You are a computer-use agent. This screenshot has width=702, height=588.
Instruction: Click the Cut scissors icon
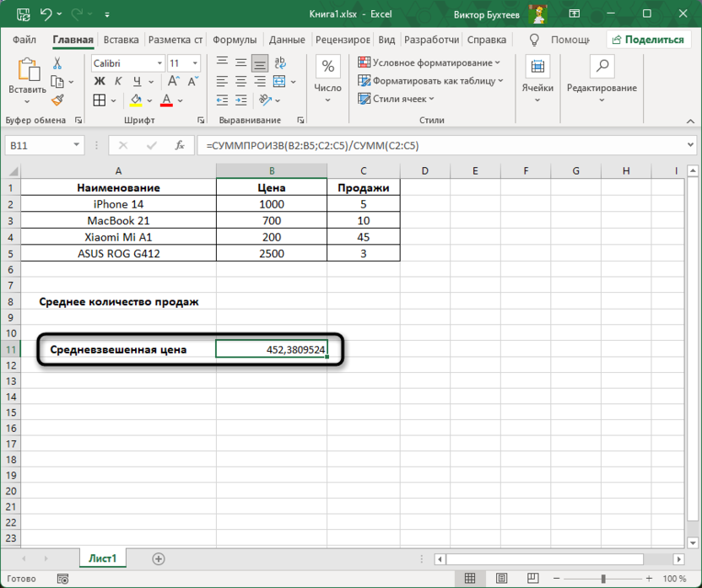(x=57, y=63)
